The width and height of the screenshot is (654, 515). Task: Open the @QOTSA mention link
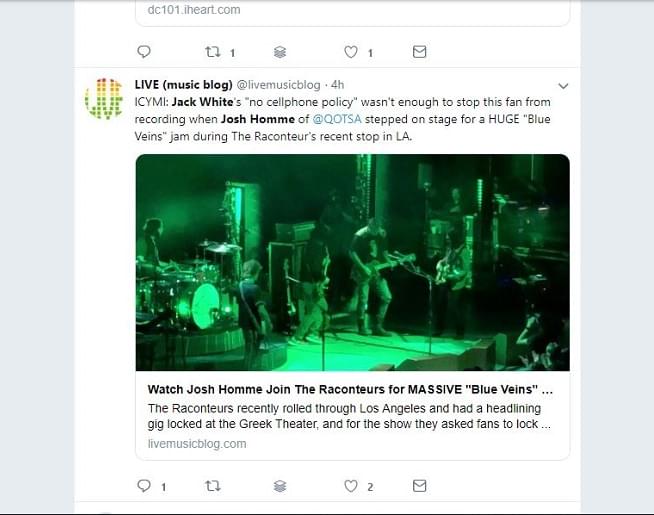point(337,119)
